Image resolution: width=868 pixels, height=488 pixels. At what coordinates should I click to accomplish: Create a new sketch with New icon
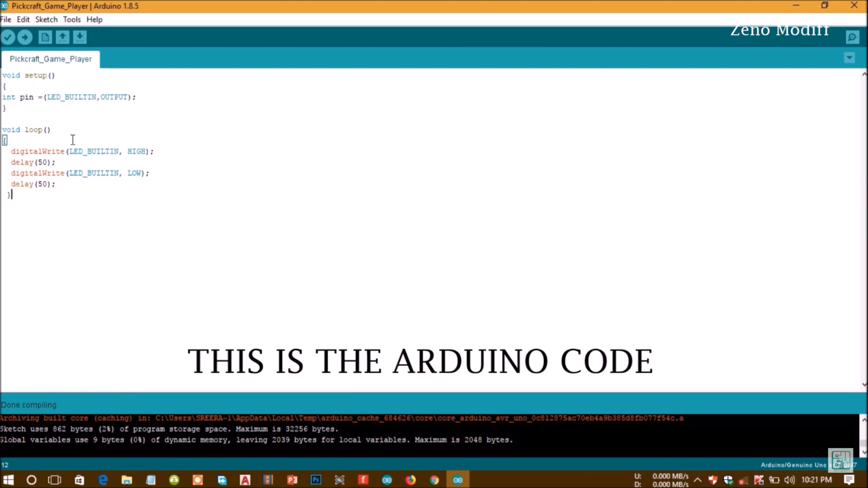(45, 37)
